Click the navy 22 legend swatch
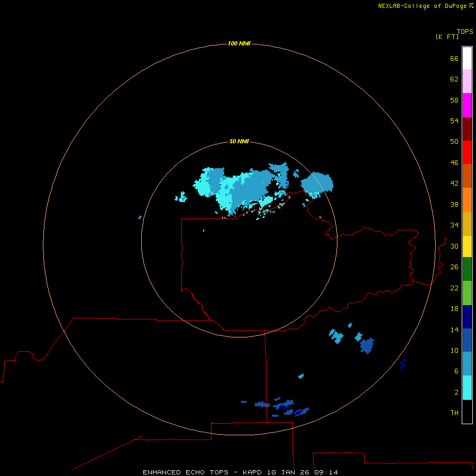Viewport: 476px width, 476px height. [x=467, y=317]
